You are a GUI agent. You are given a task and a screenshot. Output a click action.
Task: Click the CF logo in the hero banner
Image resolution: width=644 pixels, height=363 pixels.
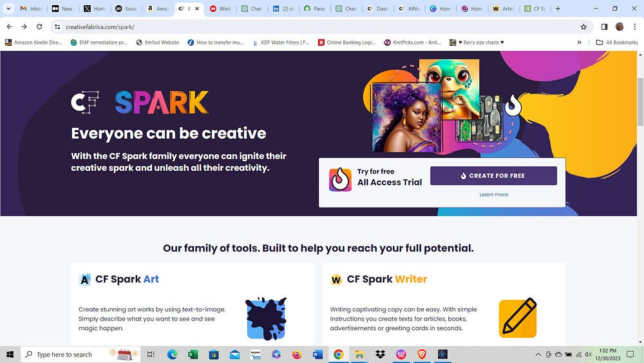point(85,102)
